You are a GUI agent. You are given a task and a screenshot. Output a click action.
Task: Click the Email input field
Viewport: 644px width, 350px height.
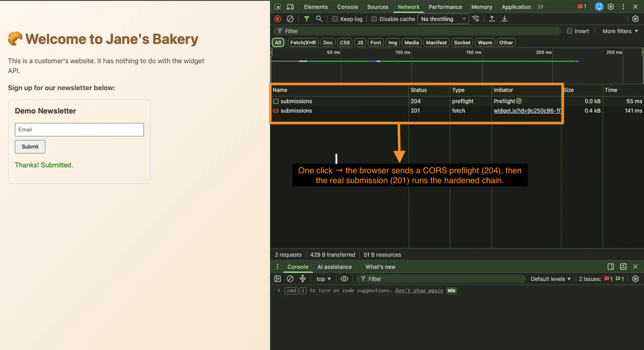click(79, 129)
